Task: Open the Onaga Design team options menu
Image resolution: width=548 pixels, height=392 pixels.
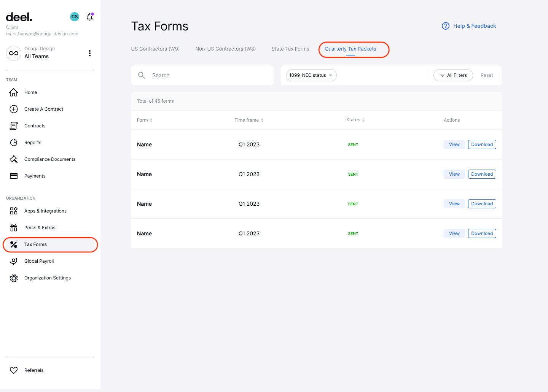Action: pyautogui.click(x=90, y=53)
